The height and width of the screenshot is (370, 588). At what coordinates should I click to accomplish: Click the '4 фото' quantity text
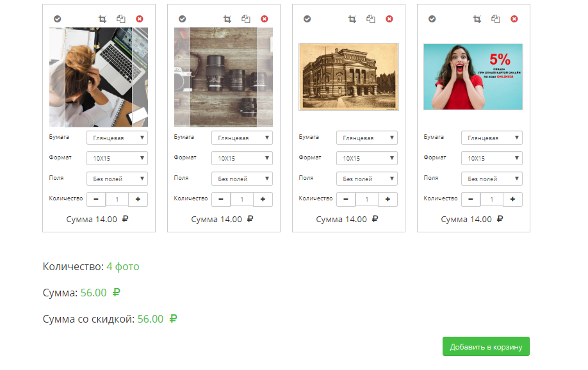(123, 266)
